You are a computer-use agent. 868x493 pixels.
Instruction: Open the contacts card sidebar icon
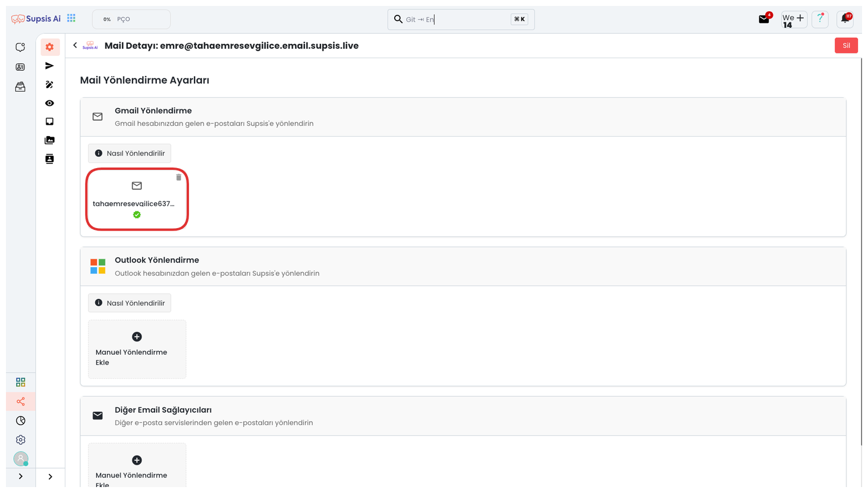point(20,67)
